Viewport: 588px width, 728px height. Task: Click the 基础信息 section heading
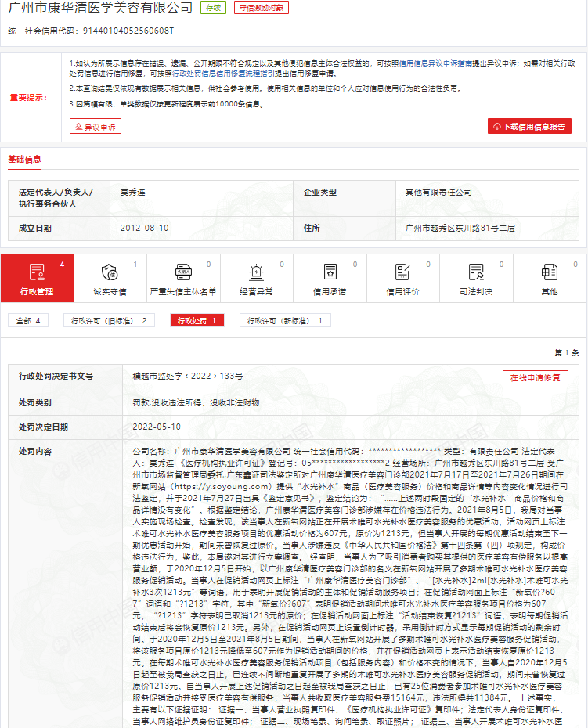click(24, 160)
